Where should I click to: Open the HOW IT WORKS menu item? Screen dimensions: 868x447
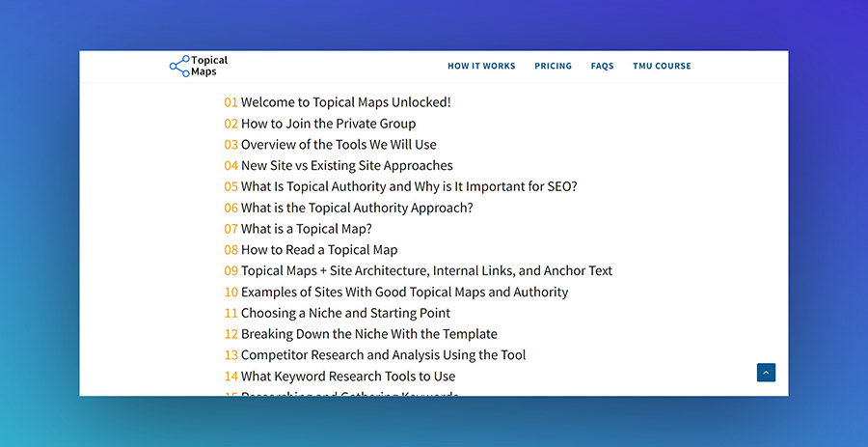(x=481, y=66)
